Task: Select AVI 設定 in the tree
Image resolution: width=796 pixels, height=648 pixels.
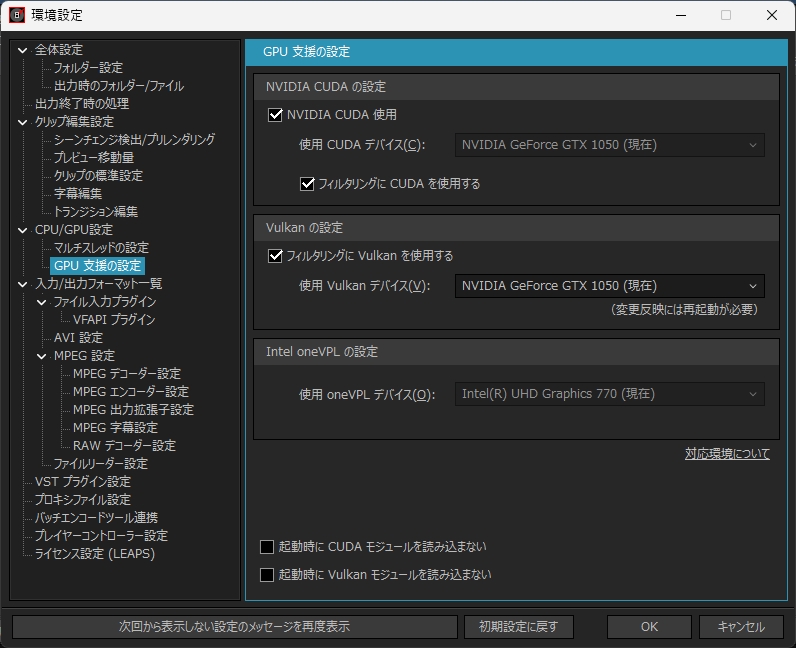Action: [78, 338]
